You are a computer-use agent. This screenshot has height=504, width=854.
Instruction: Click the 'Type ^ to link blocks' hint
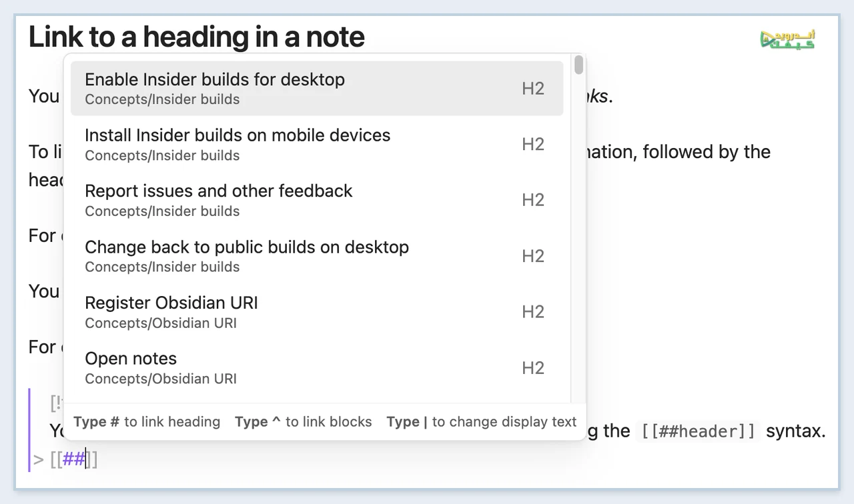(304, 422)
